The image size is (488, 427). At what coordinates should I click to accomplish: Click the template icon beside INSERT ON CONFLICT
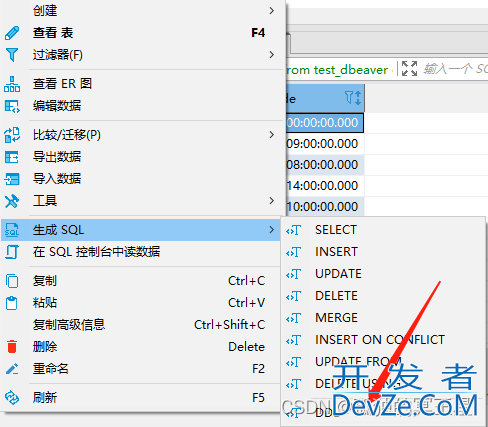(294, 340)
